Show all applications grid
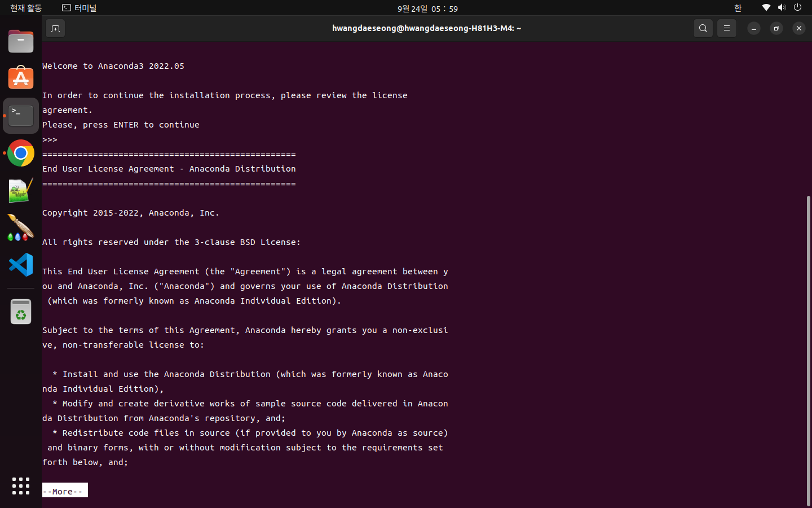 pyautogui.click(x=21, y=486)
